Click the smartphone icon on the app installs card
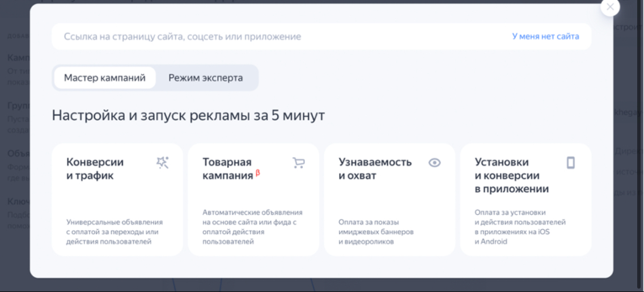Image resolution: width=644 pixels, height=292 pixels. [x=570, y=163]
